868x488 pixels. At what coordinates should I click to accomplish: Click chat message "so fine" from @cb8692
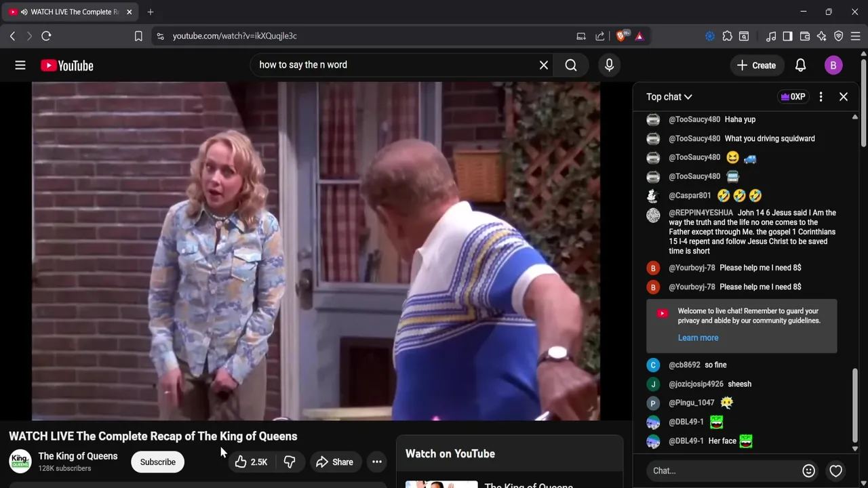715,365
